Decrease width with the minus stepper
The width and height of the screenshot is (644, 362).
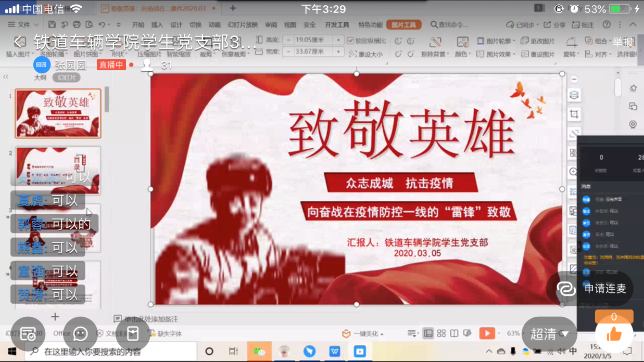[288, 51]
